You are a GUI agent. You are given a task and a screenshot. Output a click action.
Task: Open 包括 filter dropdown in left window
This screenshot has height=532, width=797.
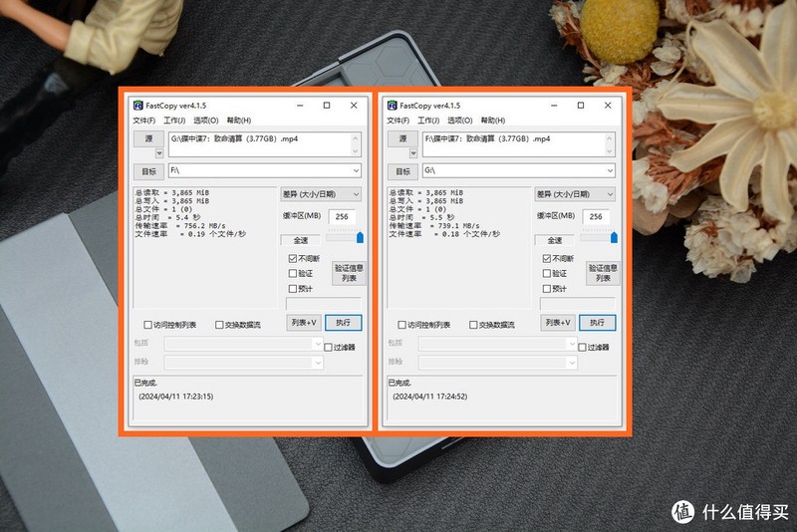point(243,344)
